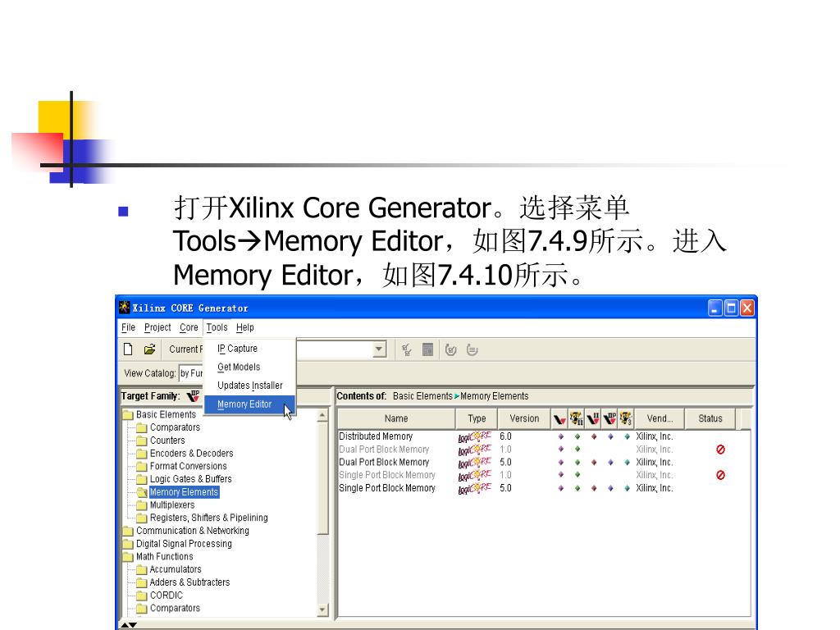This screenshot has height=630, width=840.
Task: Sort by the Status column header
Action: (710, 419)
